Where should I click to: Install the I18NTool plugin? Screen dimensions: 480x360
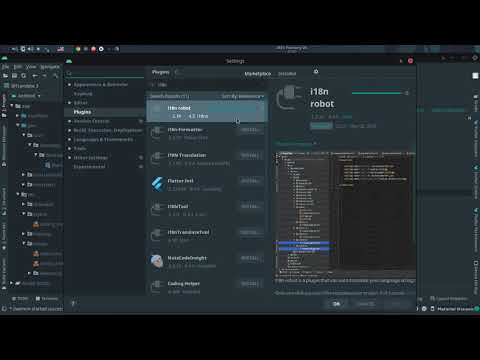click(250, 207)
